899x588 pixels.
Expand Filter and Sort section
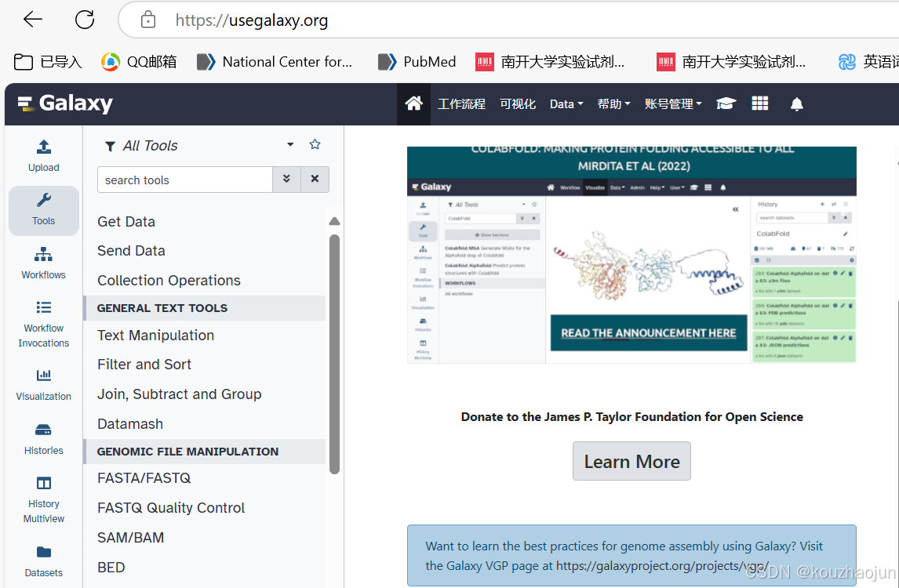point(144,365)
